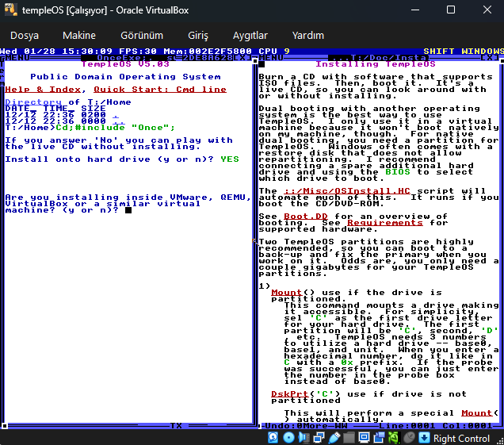The image size is (504, 445).
Task: Click the green CPU execution status icon
Action: [395, 438]
